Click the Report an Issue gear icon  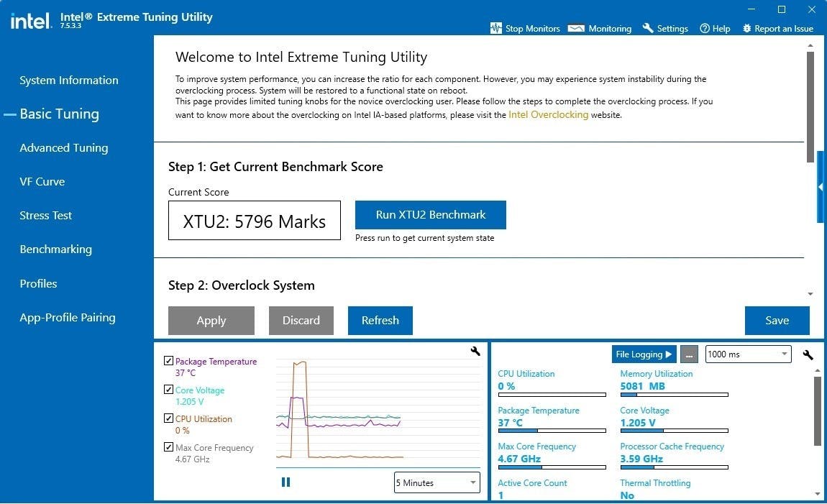(746, 28)
